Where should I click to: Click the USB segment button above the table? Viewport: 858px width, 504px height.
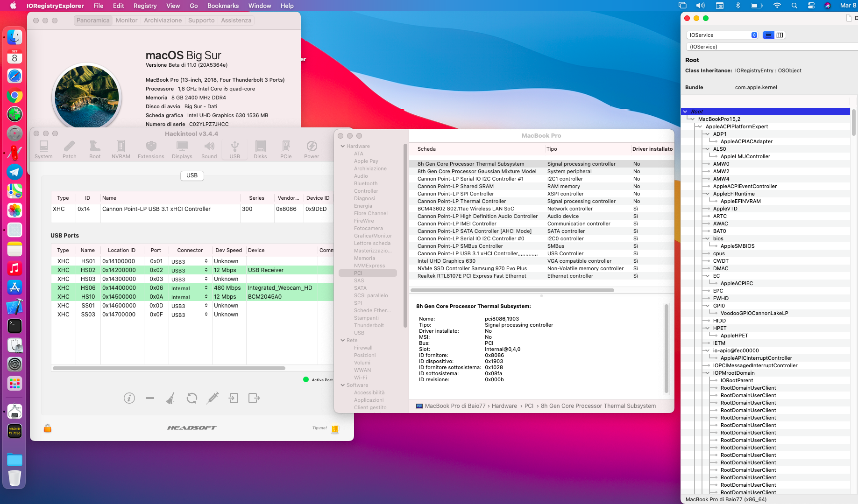[x=192, y=175]
